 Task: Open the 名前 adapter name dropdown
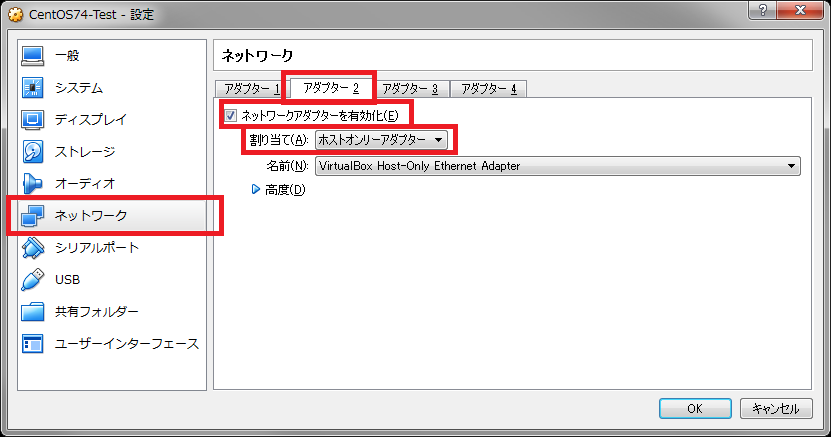click(x=558, y=166)
